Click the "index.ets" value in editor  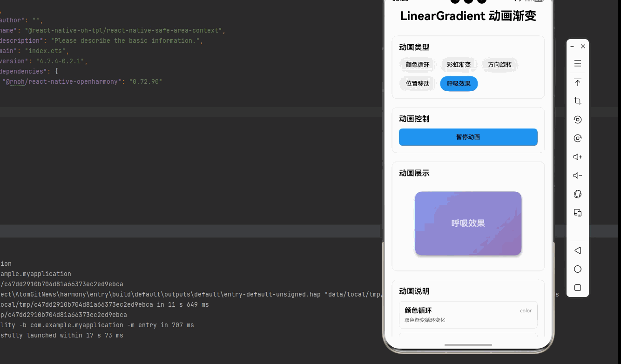pyautogui.click(x=47, y=51)
